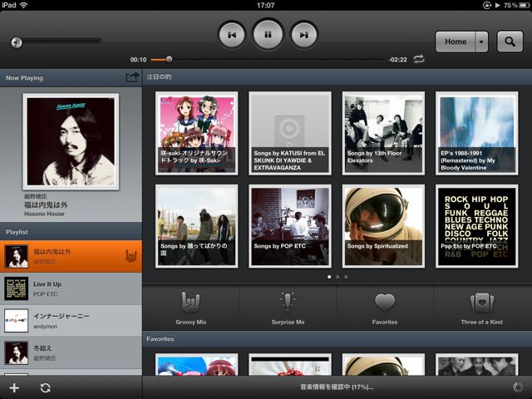Click the Home button
This screenshot has height=399, width=532.
(456, 42)
